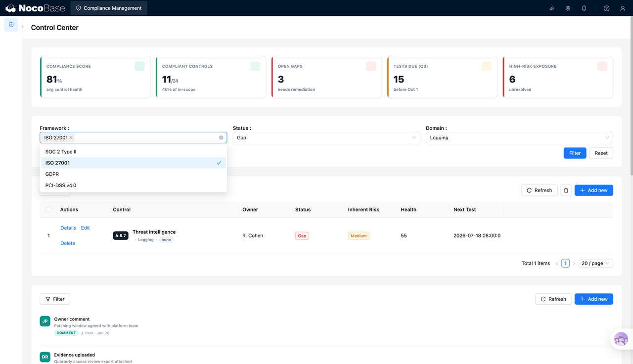The image size is (633, 364).
Task: Refresh the activity list
Action: click(553, 299)
